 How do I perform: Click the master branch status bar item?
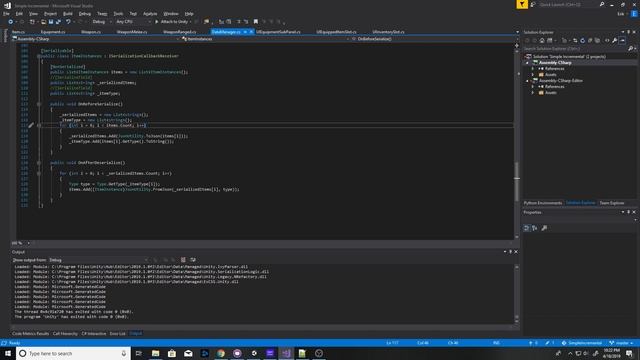click(x=621, y=343)
